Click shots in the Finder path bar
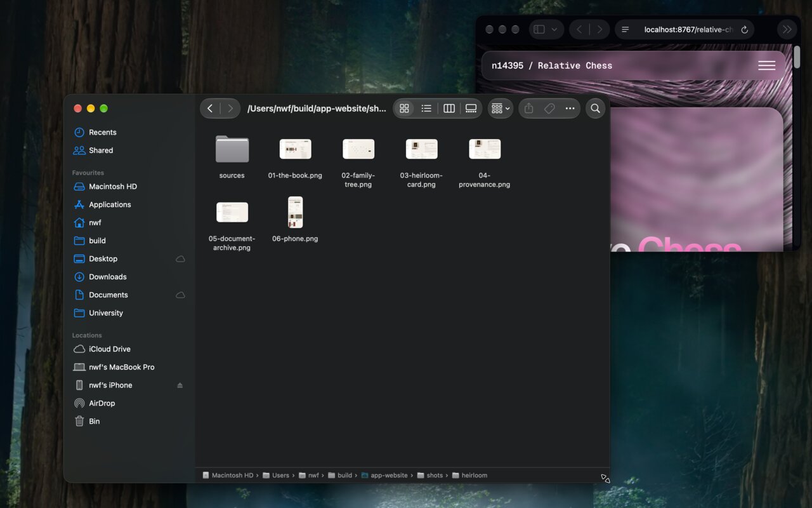 tap(430, 476)
